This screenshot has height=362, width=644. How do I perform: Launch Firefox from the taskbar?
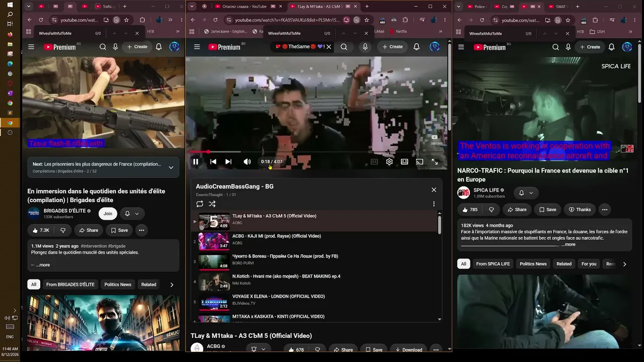tap(10, 34)
